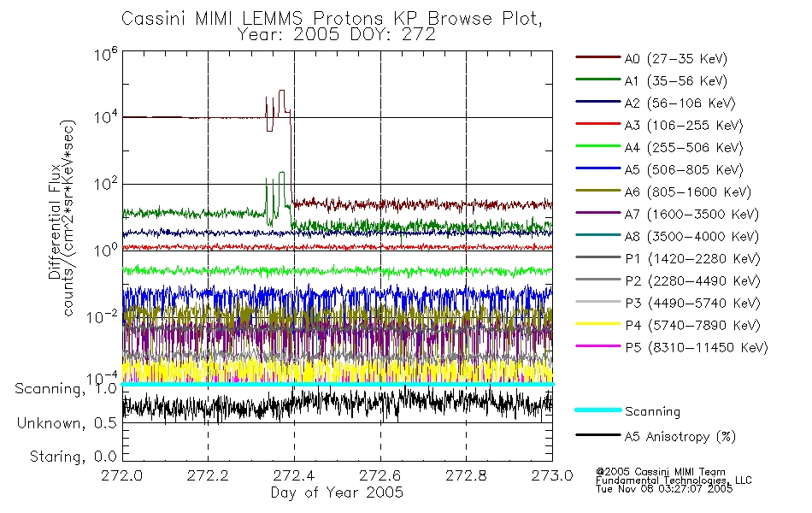Click the black A5 Anisotropy legend line

(598, 434)
